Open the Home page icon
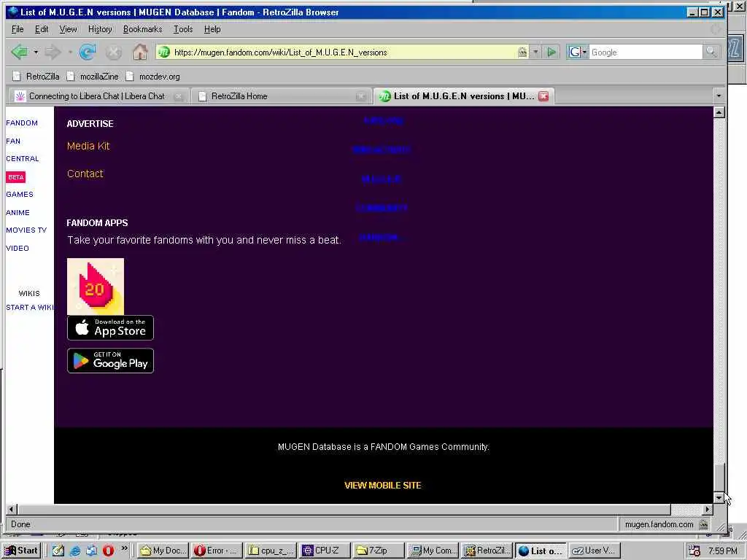The width and height of the screenshot is (747, 560). tap(140, 52)
